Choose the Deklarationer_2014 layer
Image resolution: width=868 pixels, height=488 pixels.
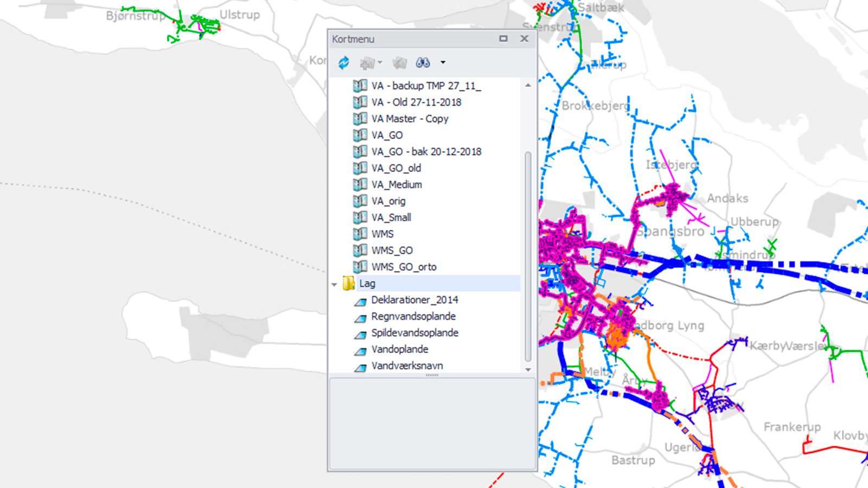(x=414, y=300)
